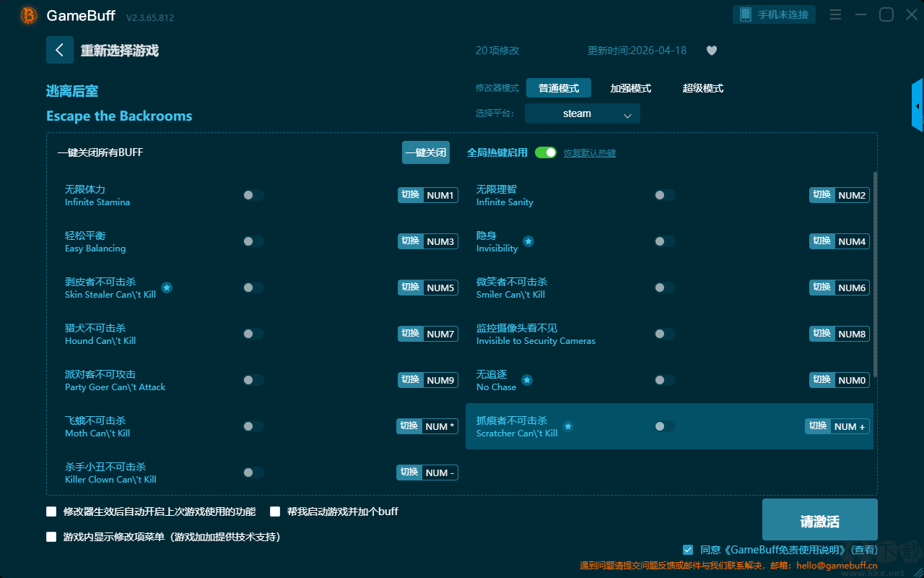The height and width of the screenshot is (578, 924).
Task: Disable global hotkey green switch
Action: 546,152
